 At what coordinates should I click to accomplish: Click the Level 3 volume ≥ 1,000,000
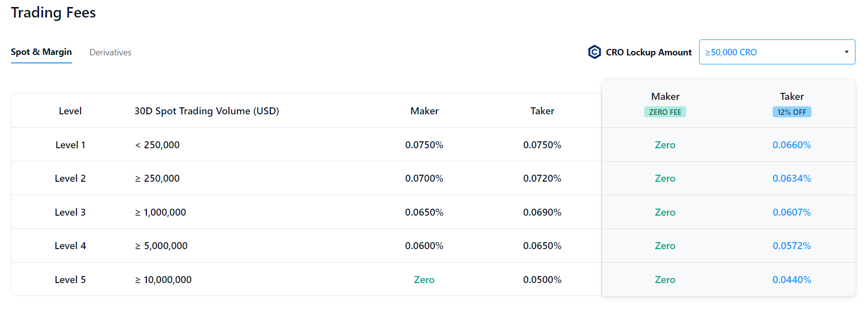pos(160,212)
